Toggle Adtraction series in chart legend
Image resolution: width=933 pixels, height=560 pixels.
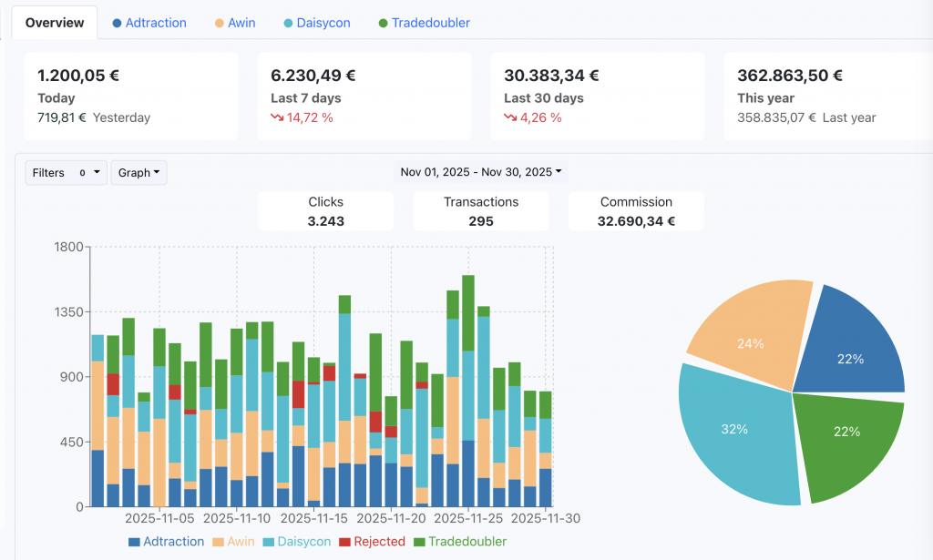[166, 542]
